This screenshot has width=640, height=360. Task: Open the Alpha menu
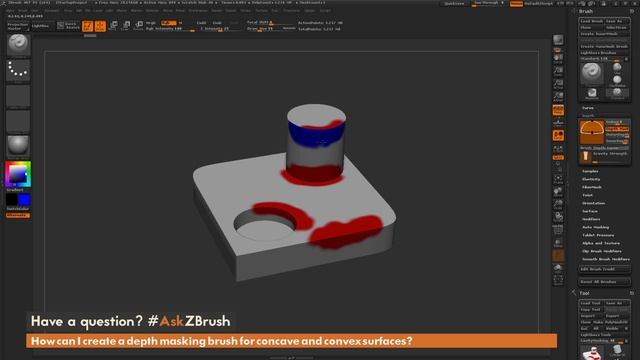click(x=10, y=11)
